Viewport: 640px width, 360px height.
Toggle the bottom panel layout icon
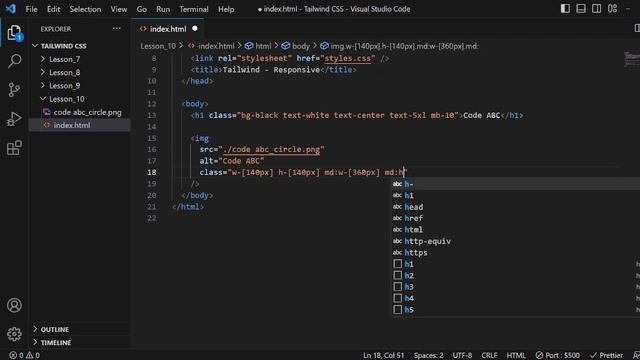581,9
